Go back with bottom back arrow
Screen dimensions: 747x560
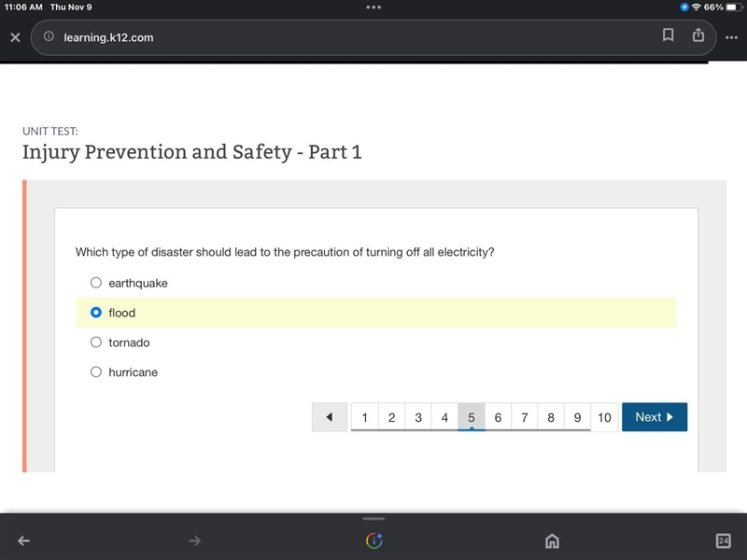coord(24,540)
